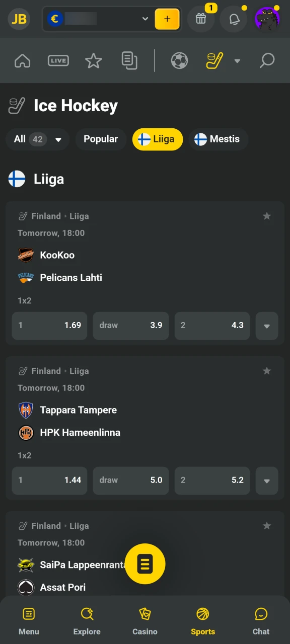Screen dimensions: 290x644
Task: Open the Home icon in the navigation bar
Action: 22,60
